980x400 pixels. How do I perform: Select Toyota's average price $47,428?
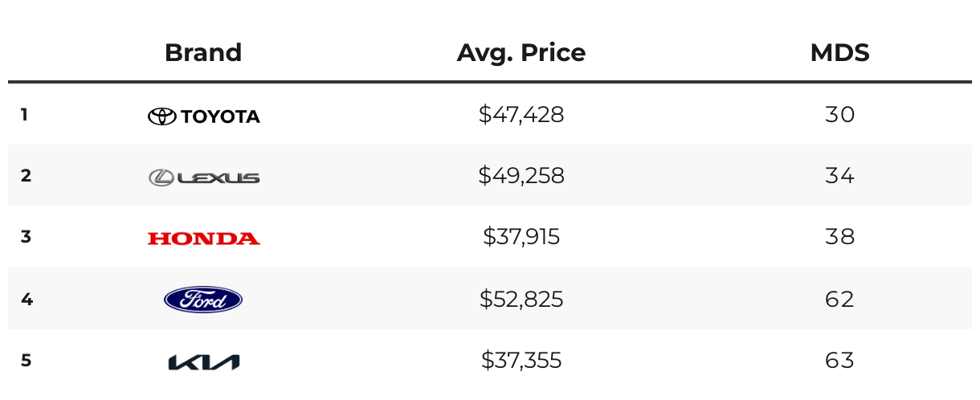521,115
